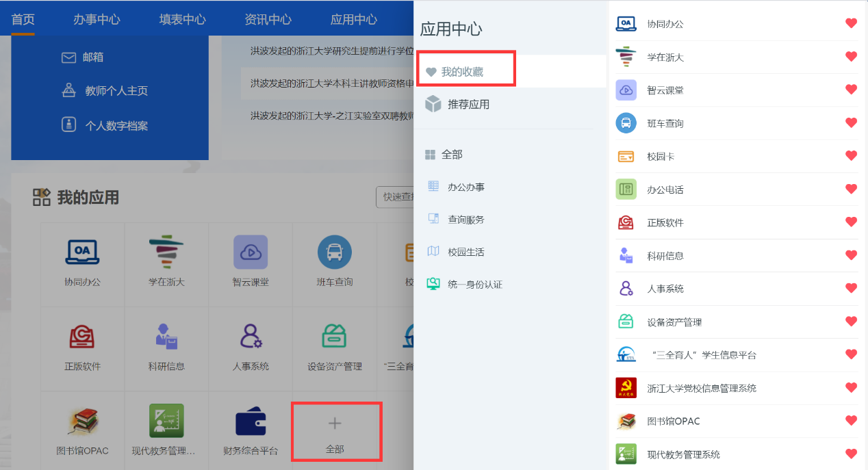The width and height of the screenshot is (868, 470).
Task: Click 设备资产管理 icon in favorites list
Action: [626, 322]
